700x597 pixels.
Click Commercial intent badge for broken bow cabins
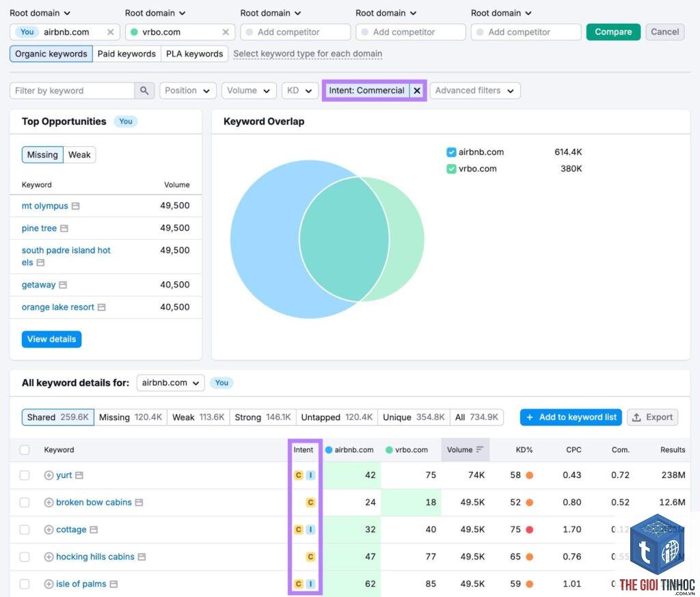click(311, 503)
